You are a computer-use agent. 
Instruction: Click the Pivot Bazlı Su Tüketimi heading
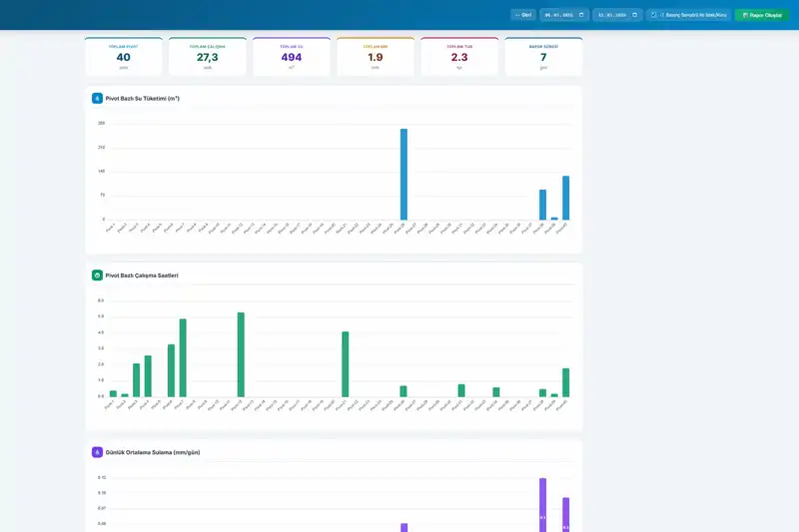click(x=142, y=99)
